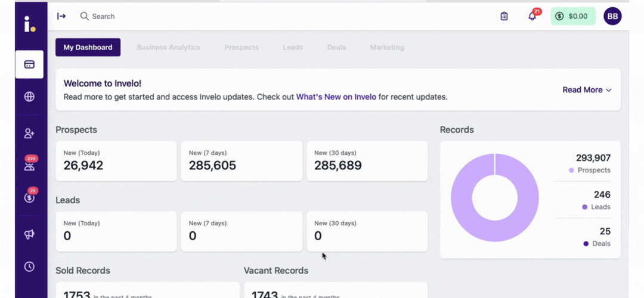Click the Deals legend color dot
Viewport: 644px width, 298px height.
(x=586, y=244)
